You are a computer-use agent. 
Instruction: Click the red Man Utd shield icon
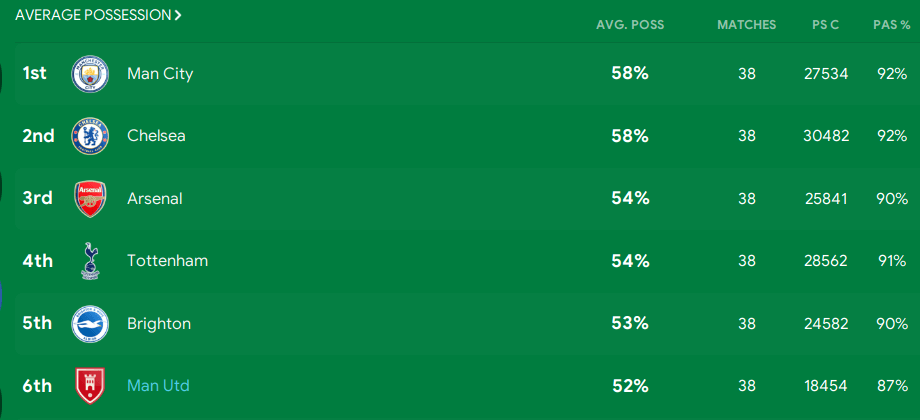click(x=90, y=386)
